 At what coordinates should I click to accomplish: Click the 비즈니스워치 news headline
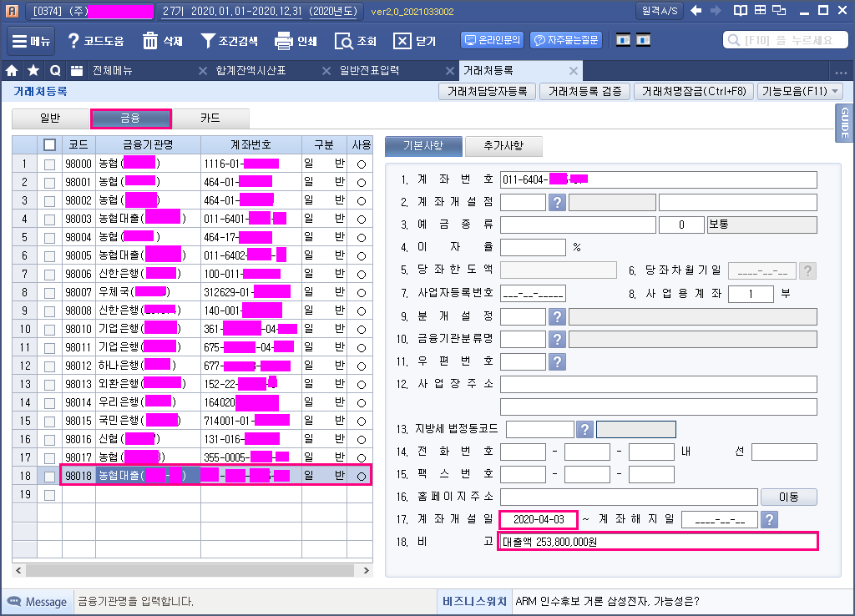(608, 601)
